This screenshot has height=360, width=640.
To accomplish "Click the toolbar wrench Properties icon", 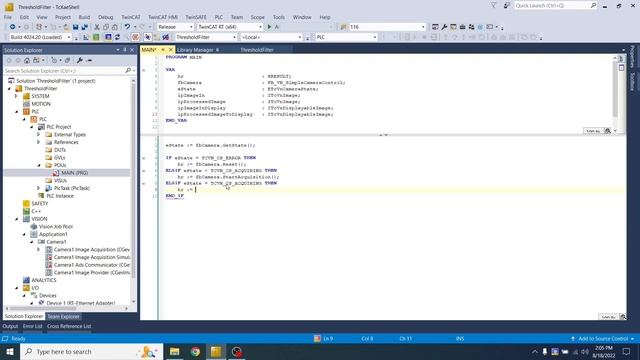I will pyautogui.click(x=444, y=27).
